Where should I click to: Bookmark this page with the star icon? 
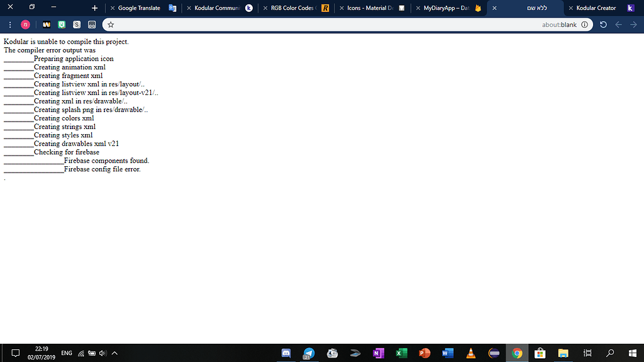(x=111, y=25)
